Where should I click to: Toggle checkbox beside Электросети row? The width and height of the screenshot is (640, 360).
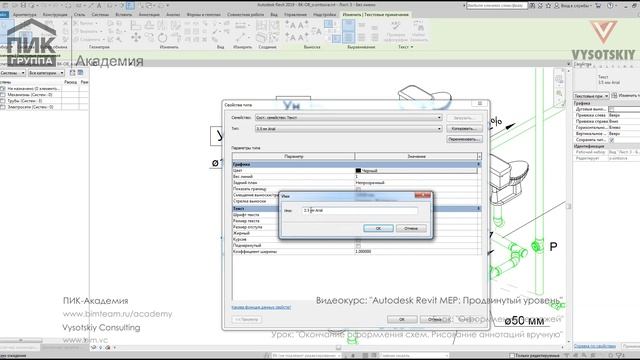[x=3, y=107]
